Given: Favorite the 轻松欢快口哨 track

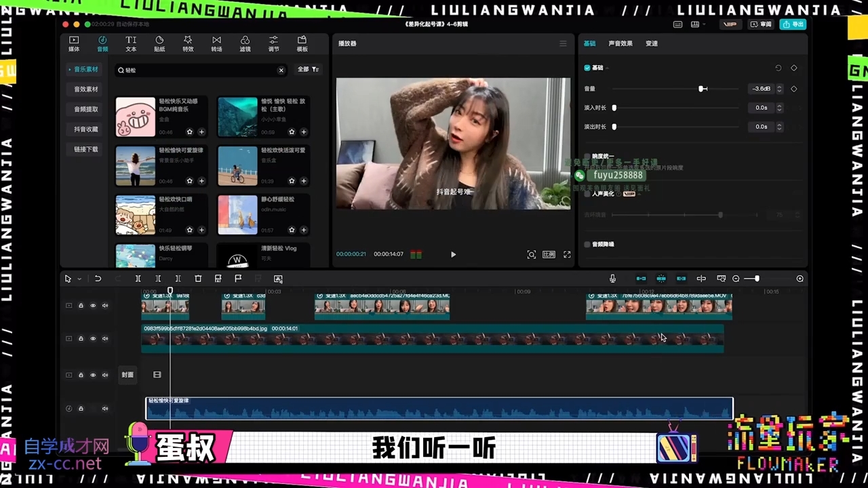Looking at the screenshot, I should 190,230.
